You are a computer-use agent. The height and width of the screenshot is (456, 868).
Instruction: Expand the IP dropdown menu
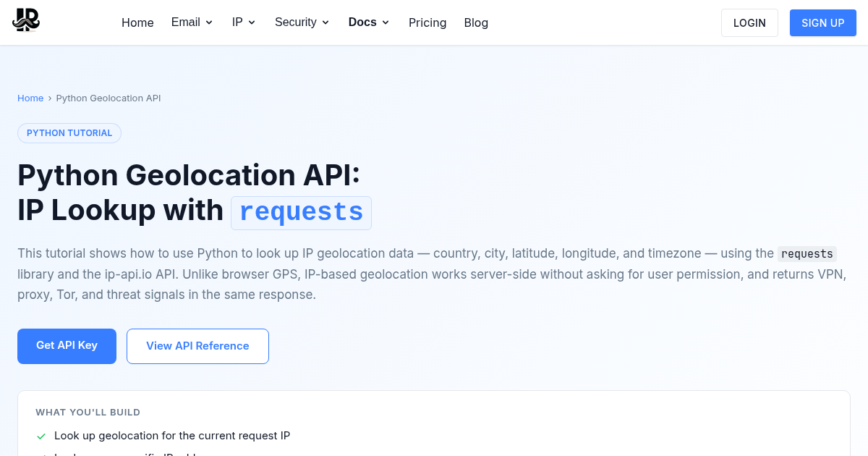point(244,22)
